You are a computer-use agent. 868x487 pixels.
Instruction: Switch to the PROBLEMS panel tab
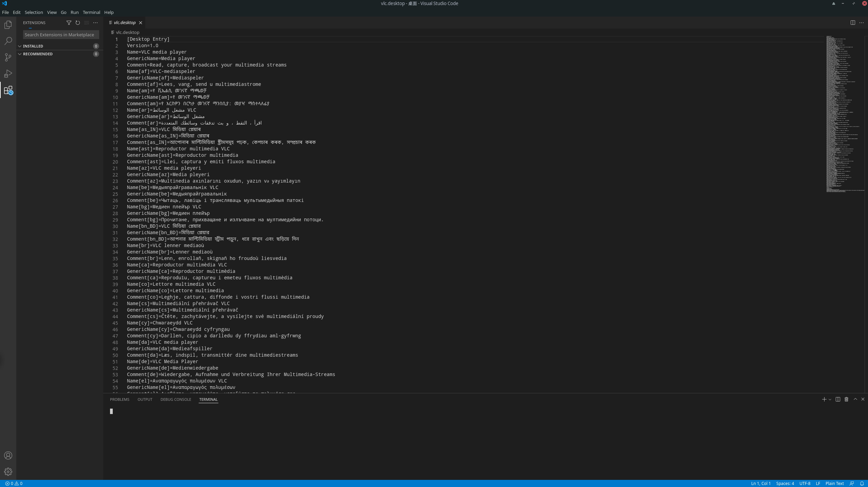(120, 399)
